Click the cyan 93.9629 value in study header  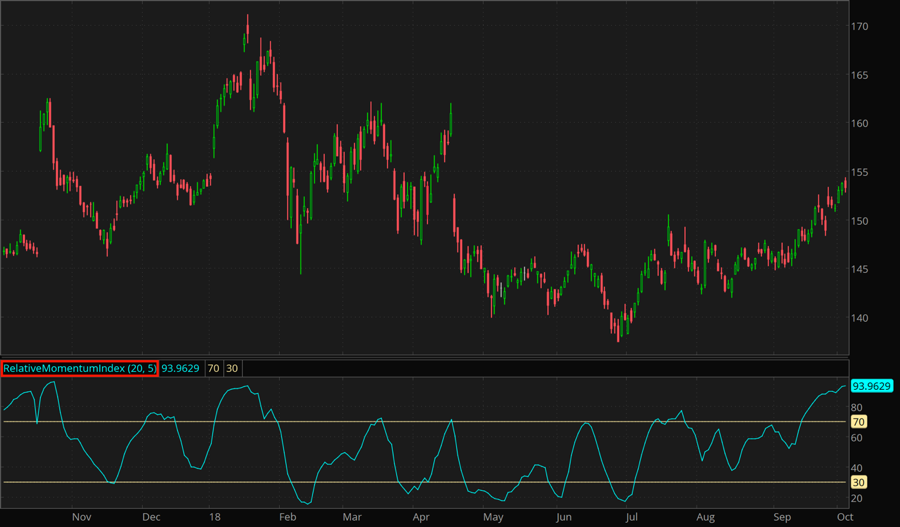coord(181,368)
